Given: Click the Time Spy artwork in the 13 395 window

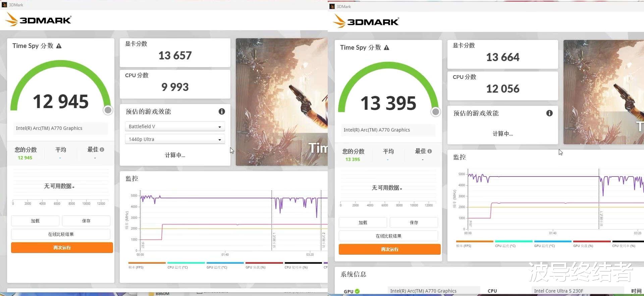Looking at the screenshot, I should [604, 92].
